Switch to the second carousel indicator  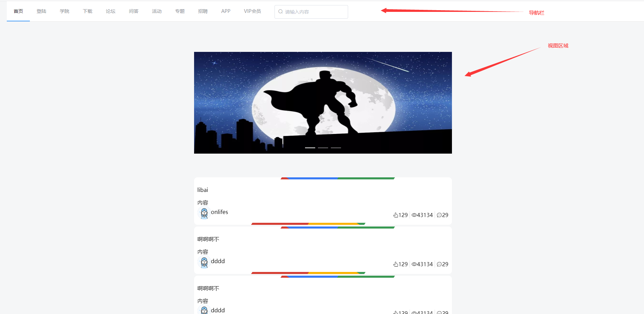point(323,148)
